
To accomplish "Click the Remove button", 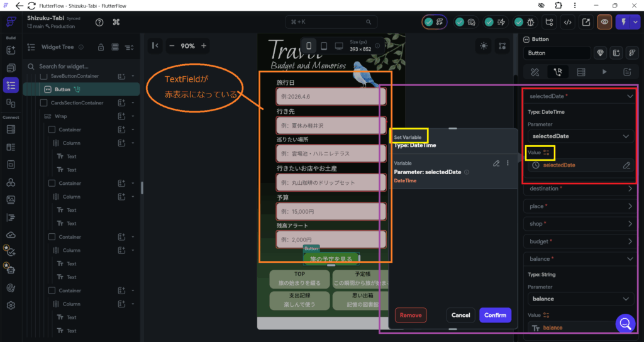I will pyautogui.click(x=411, y=315).
